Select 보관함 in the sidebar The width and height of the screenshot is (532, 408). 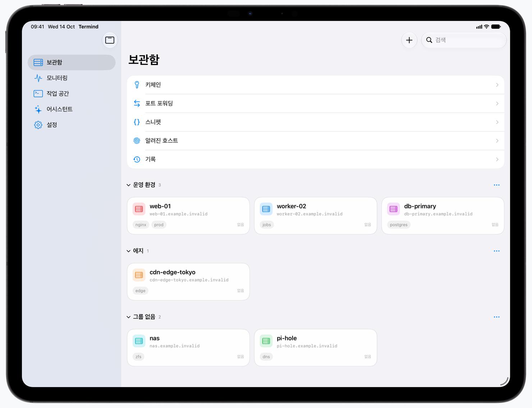72,63
